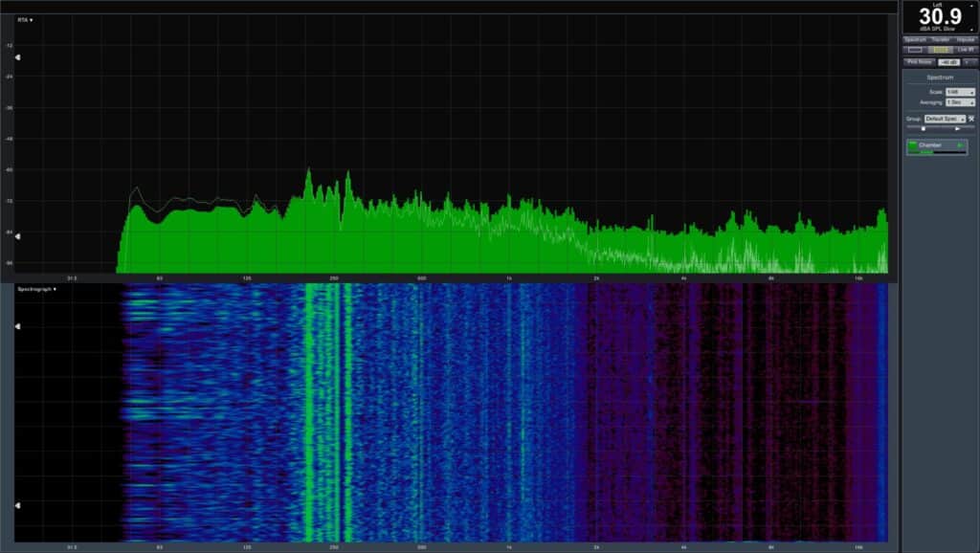Viewport: 980px width, 553px height.
Task: Click the upper spectrograph threshold marker
Action: click(x=17, y=326)
